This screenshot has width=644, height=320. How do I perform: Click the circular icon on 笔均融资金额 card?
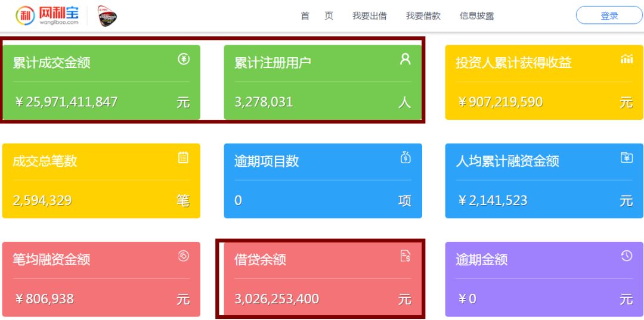pyautogui.click(x=184, y=256)
